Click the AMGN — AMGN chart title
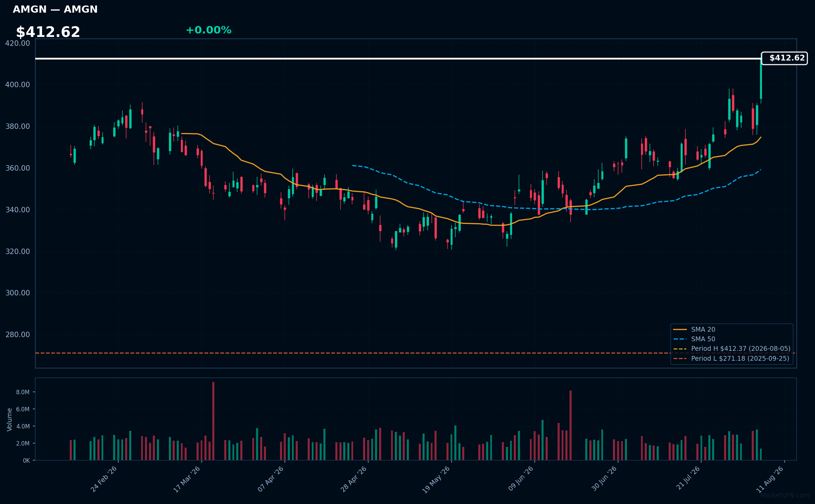815x504 pixels. [55, 10]
